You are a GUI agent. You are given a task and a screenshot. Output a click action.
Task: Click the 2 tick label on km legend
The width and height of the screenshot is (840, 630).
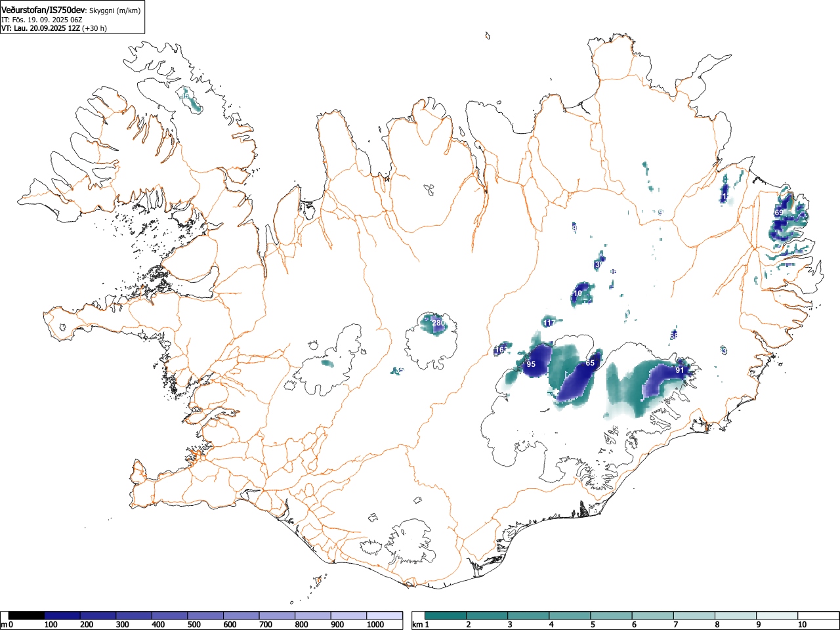point(469,625)
